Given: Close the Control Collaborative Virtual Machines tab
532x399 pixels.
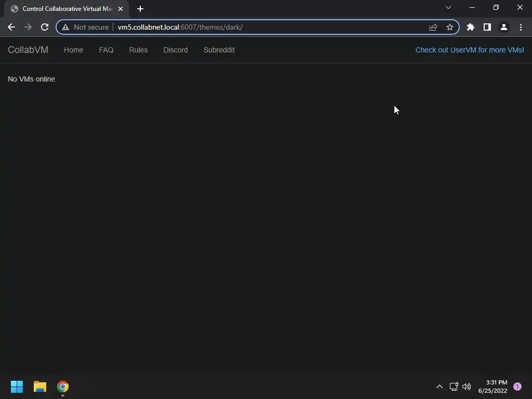Looking at the screenshot, I should (121, 9).
